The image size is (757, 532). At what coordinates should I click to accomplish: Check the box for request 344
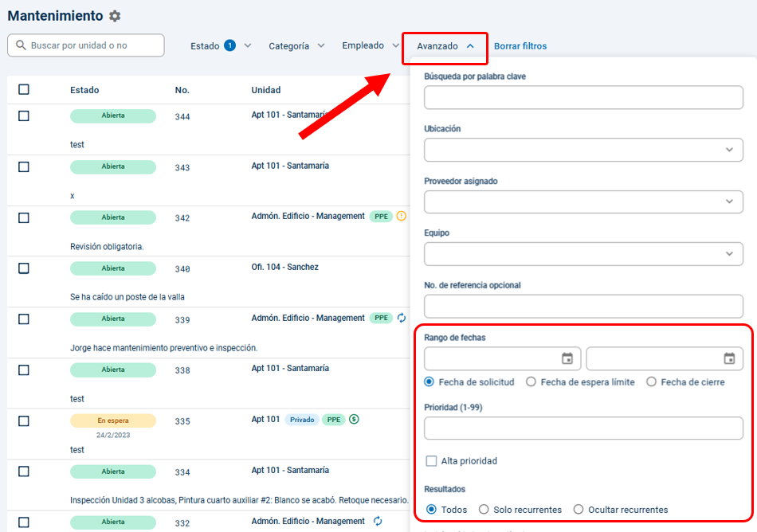pos(24,115)
